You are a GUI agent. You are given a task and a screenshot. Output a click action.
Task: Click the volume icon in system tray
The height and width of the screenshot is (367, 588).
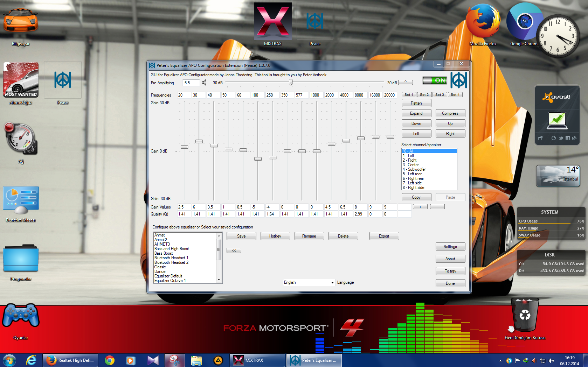click(551, 361)
